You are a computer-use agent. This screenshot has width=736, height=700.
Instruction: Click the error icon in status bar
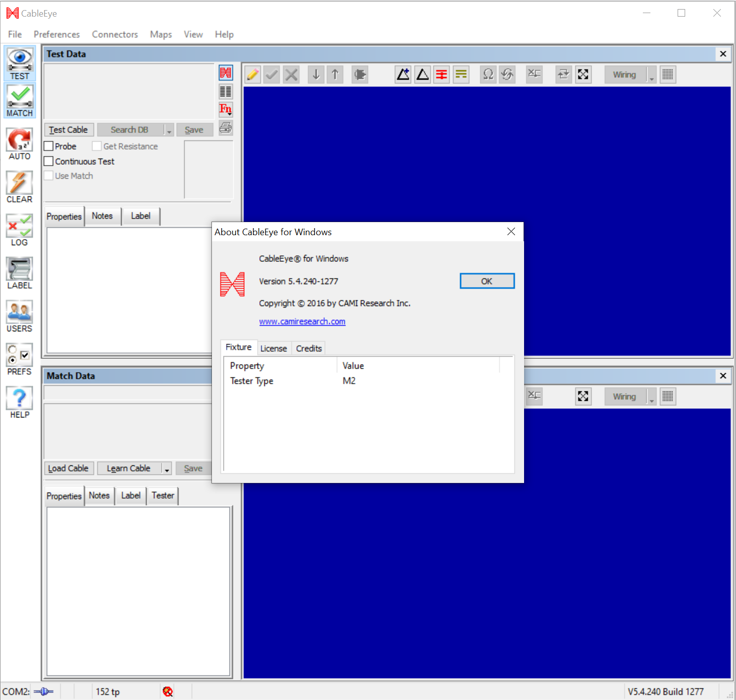click(x=168, y=691)
